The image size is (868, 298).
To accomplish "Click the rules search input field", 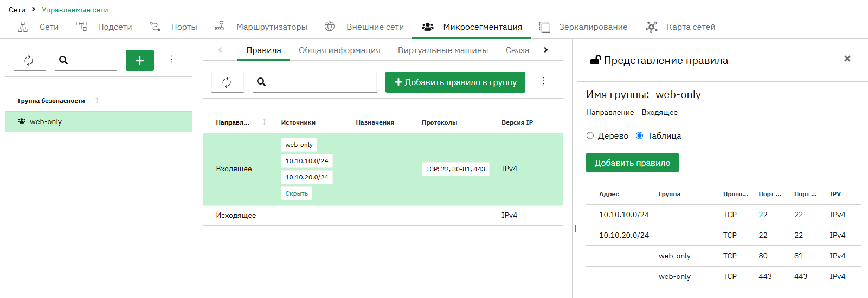I will pyautogui.click(x=314, y=82).
